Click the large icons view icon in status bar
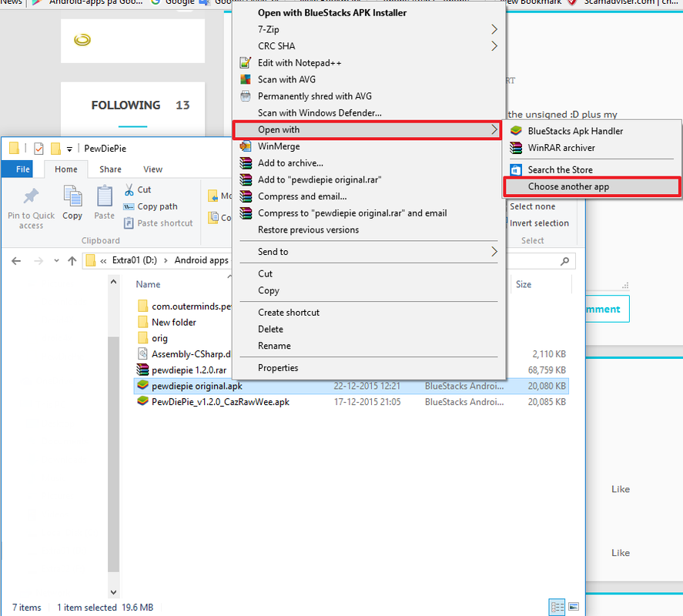Screen dimensions: 683x616 574,607
